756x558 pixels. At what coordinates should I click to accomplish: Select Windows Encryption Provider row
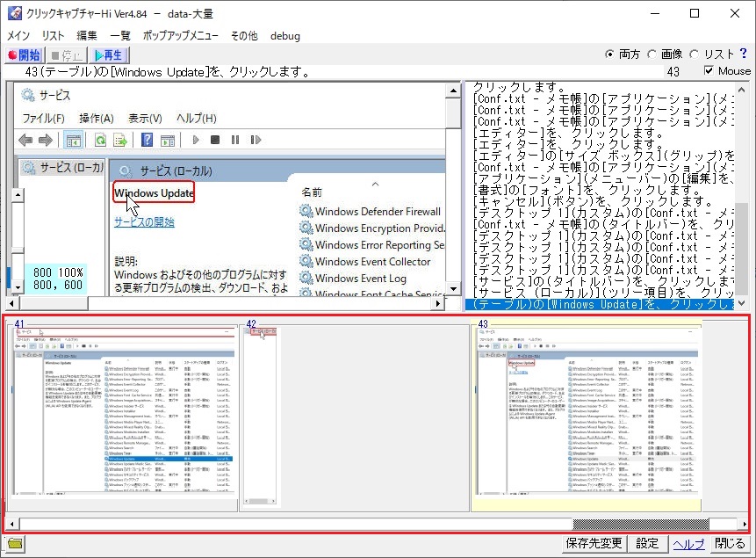click(x=372, y=228)
